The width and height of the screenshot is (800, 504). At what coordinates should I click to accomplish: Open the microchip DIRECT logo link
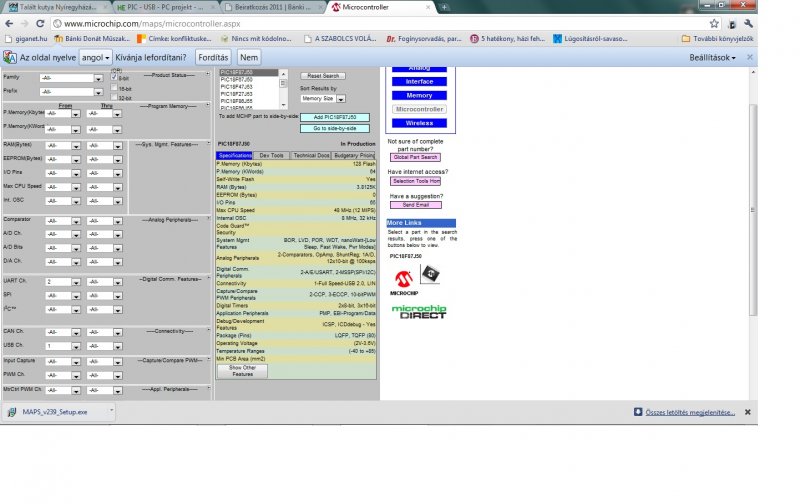(419, 312)
